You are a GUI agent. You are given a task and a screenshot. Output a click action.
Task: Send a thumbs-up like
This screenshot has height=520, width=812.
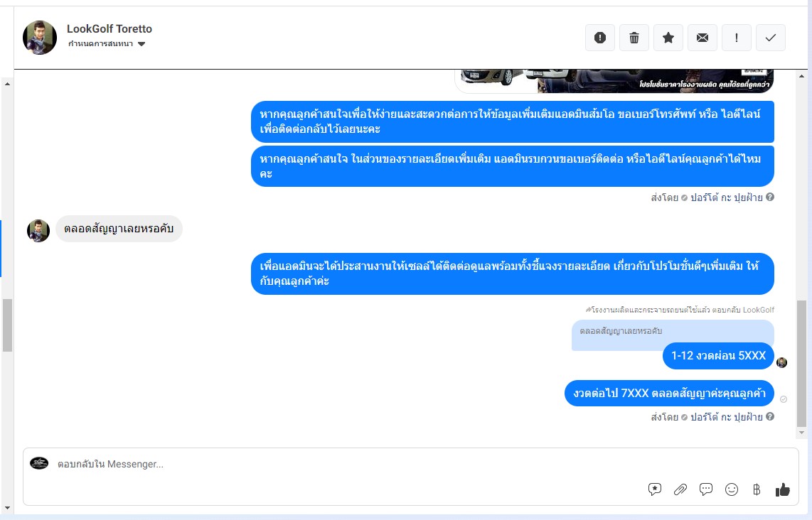click(x=782, y=489)
